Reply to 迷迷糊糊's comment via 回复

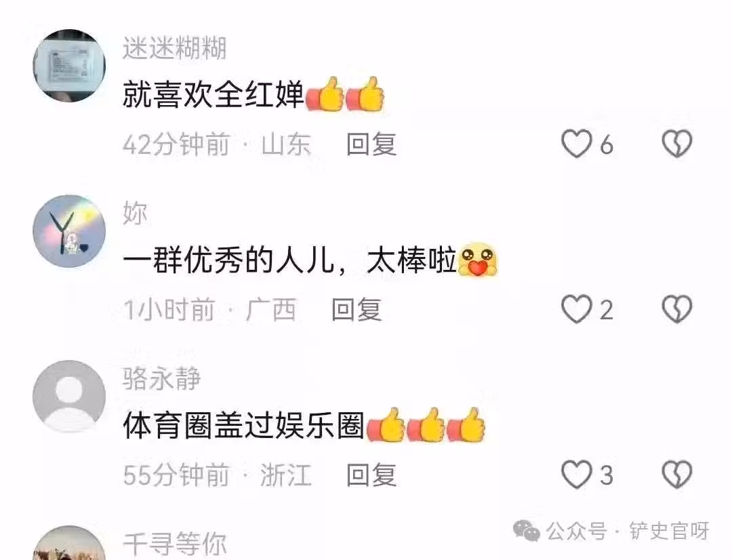(371, 144)
